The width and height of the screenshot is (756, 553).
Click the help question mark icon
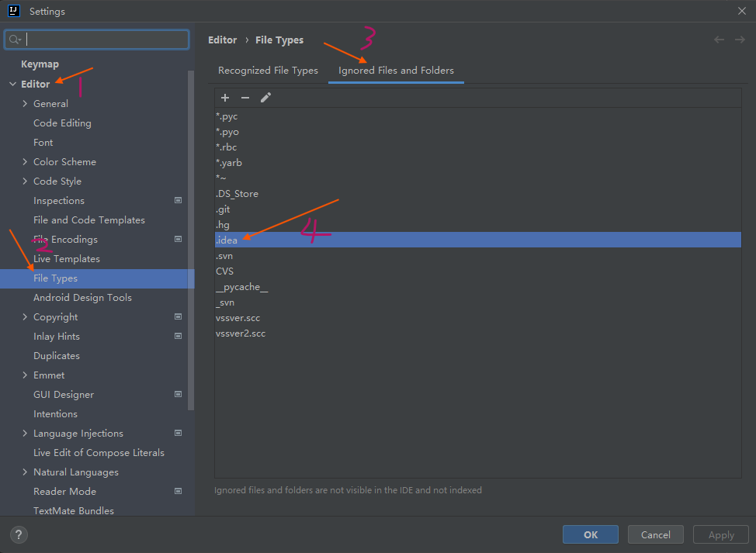pyautogui.click(x=19, y=534)
